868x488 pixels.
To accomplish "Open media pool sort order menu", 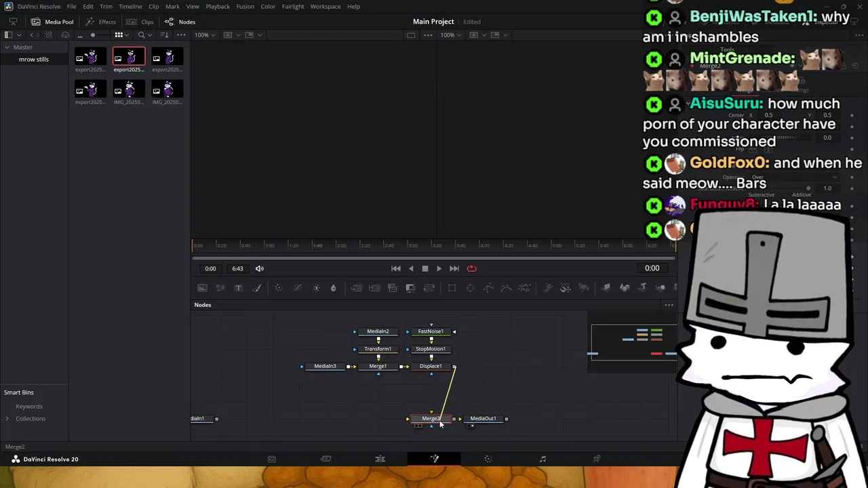I will point(164,35).
